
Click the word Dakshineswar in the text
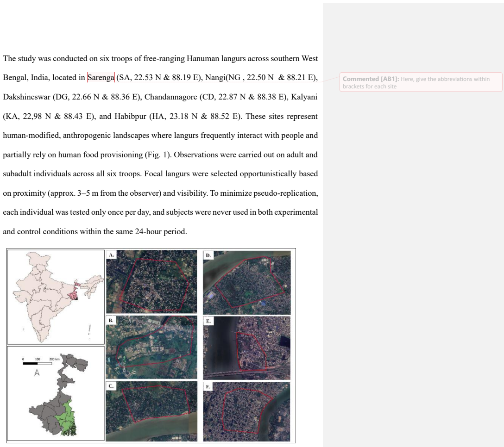27,97
